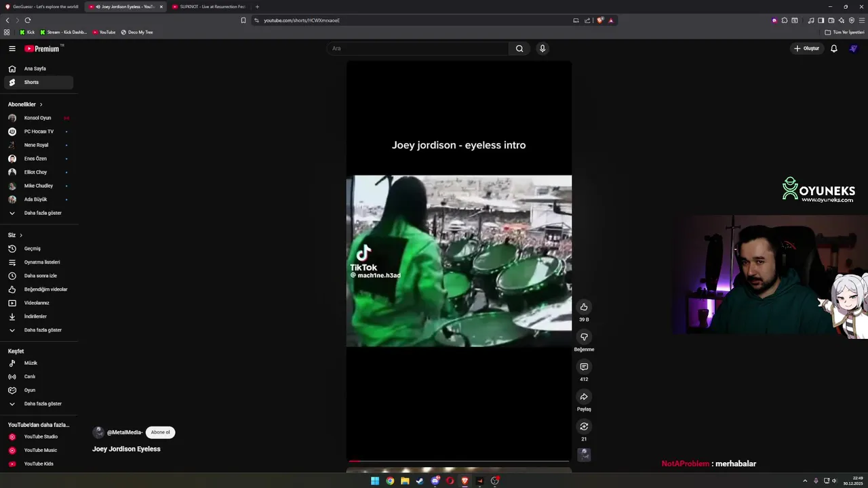The image size is (868, 488).
Task: Start voice search with microphone icon
Action: coord(542,49)
